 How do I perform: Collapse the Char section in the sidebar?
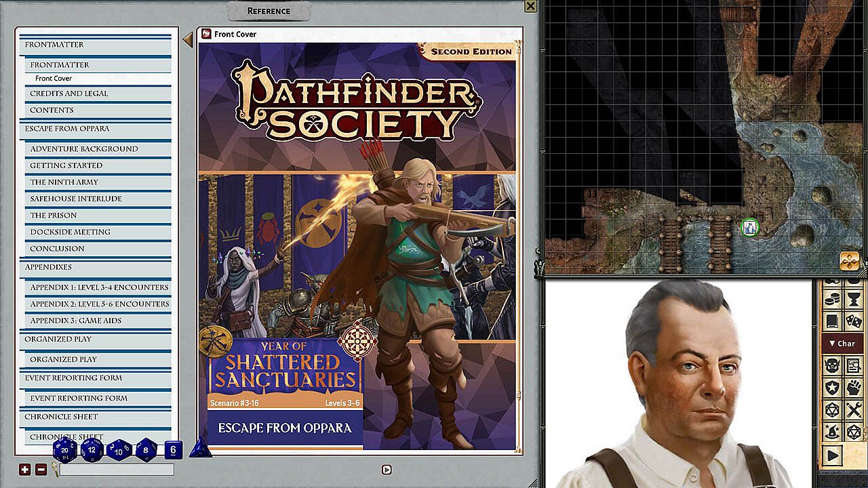(843, 343)
